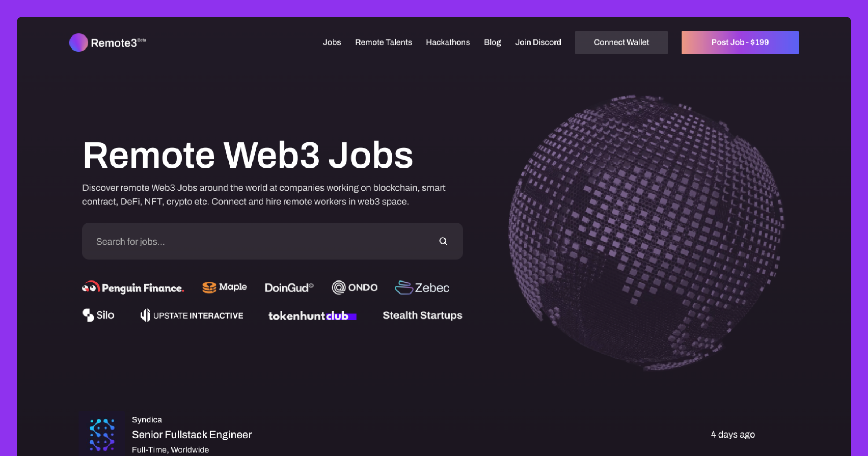The image size is (868, 456).
Task: Click the Upstate Interactive logo
Action: 192,316
